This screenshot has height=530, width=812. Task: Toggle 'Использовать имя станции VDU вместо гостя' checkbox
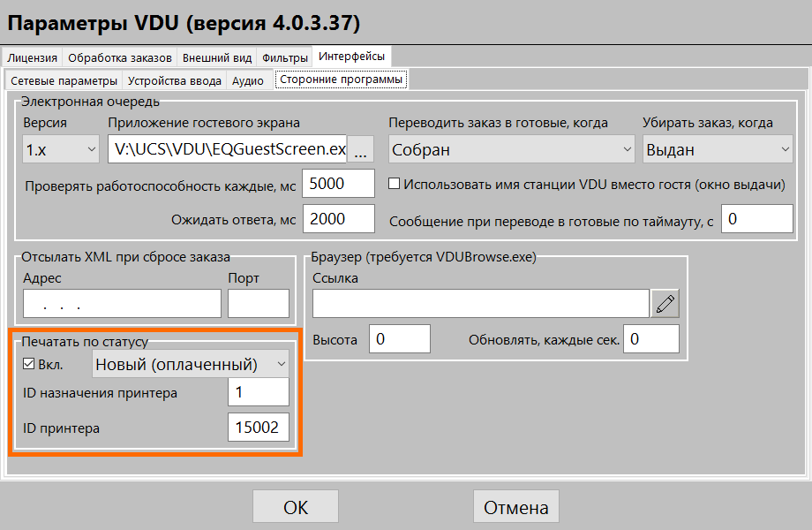[x=395, y=185]
